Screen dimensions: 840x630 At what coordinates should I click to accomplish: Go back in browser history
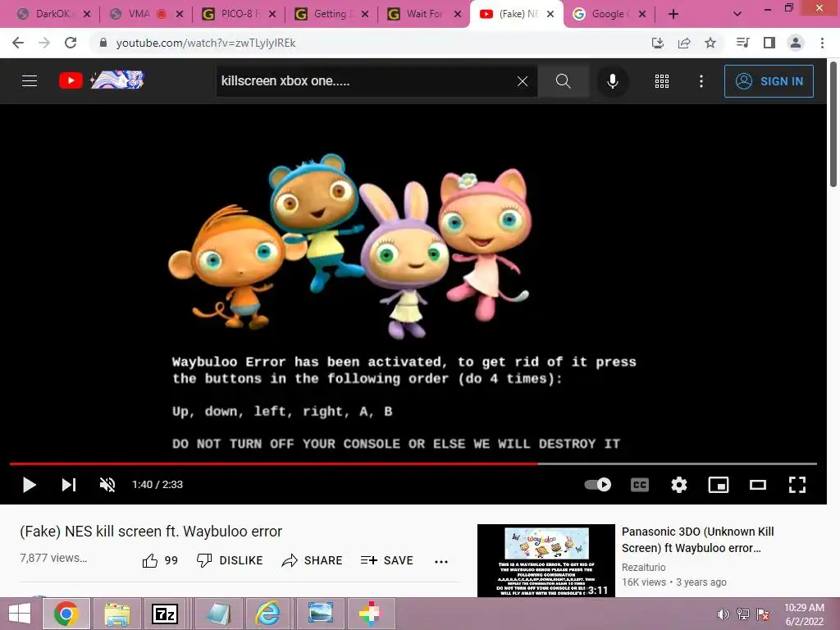18,43
